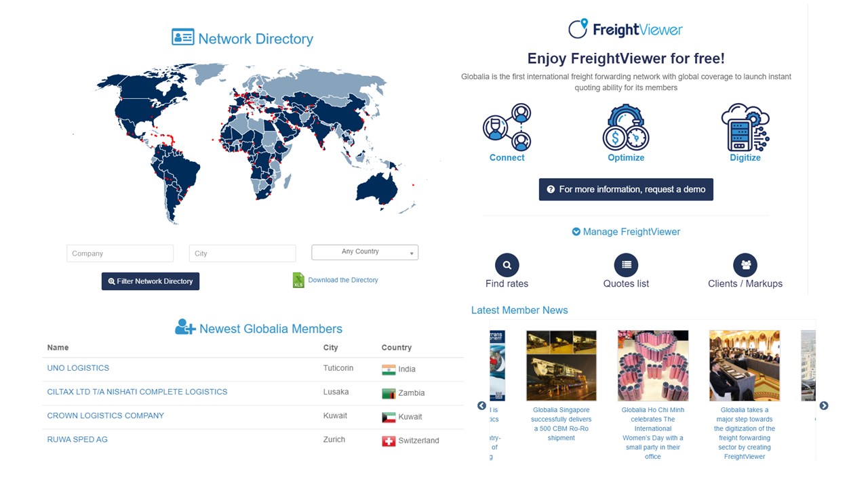Open Find rates
868x488 pixels.
tap(507, 264)
